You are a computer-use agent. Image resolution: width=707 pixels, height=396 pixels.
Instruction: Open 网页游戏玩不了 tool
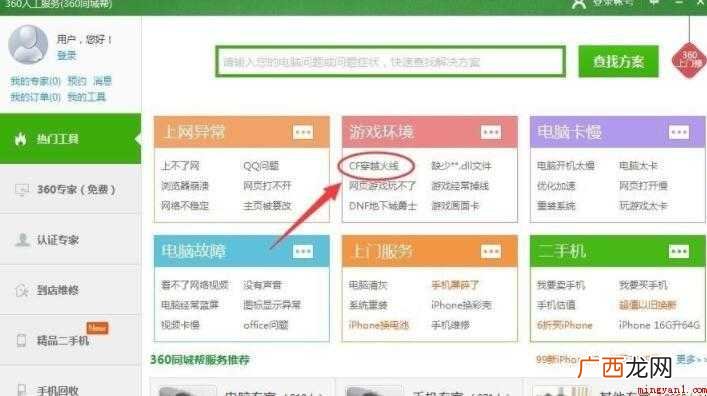click(x=382, y=186)
